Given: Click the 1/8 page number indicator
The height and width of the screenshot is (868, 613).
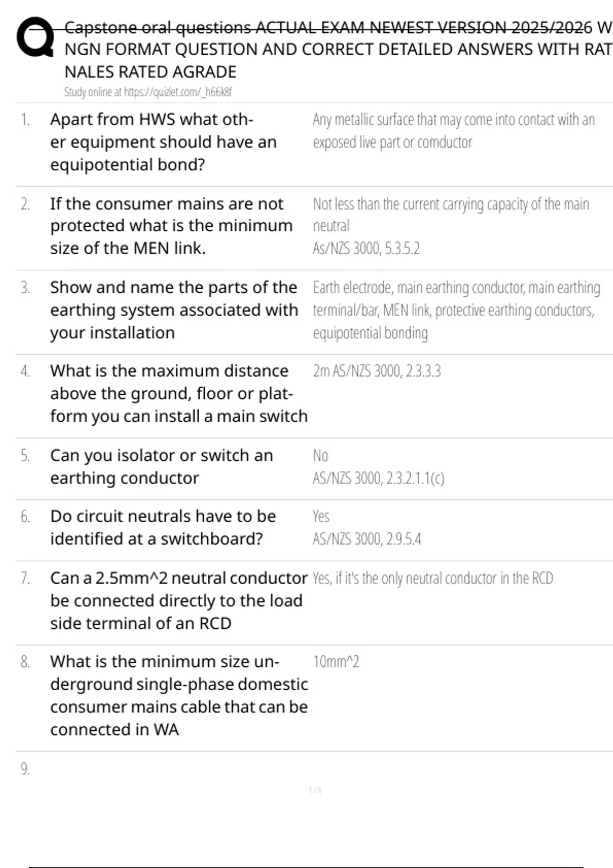Looking at the screenshot, I should click(315, 790).
